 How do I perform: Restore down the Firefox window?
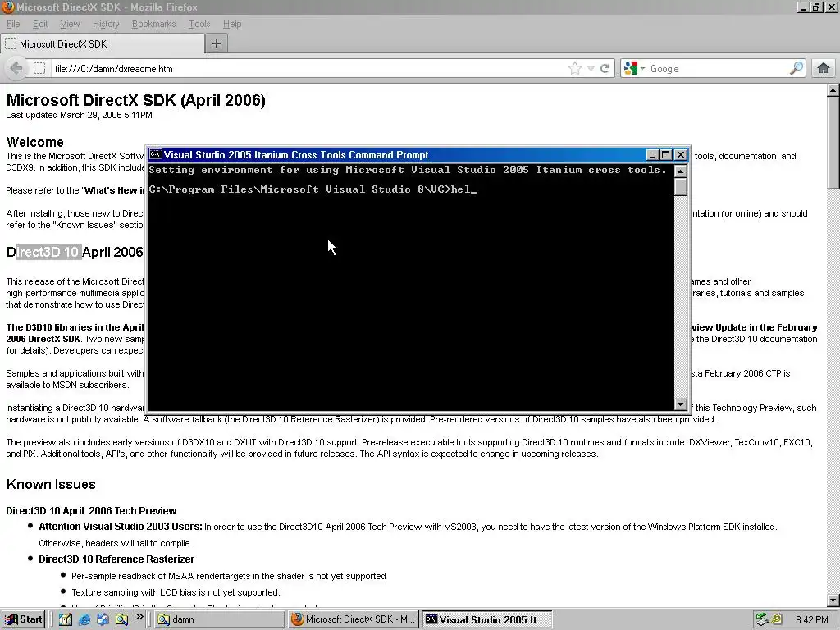816,7
